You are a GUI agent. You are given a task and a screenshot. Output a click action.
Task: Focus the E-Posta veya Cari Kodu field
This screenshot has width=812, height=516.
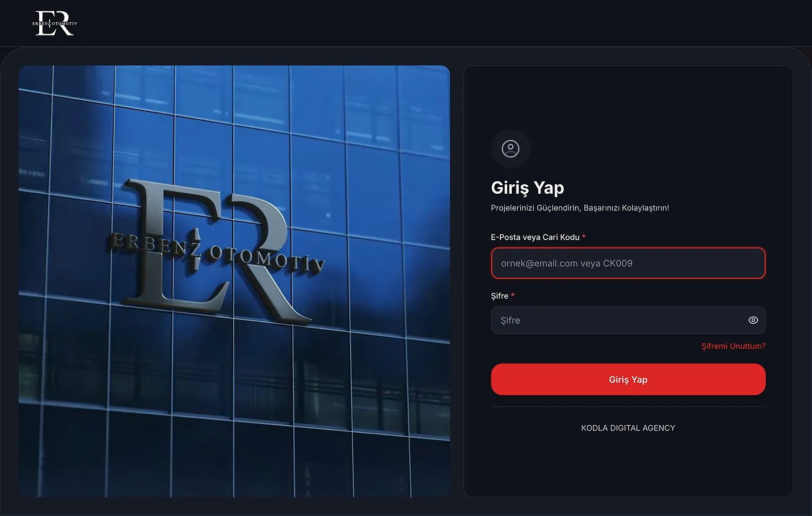628,263
